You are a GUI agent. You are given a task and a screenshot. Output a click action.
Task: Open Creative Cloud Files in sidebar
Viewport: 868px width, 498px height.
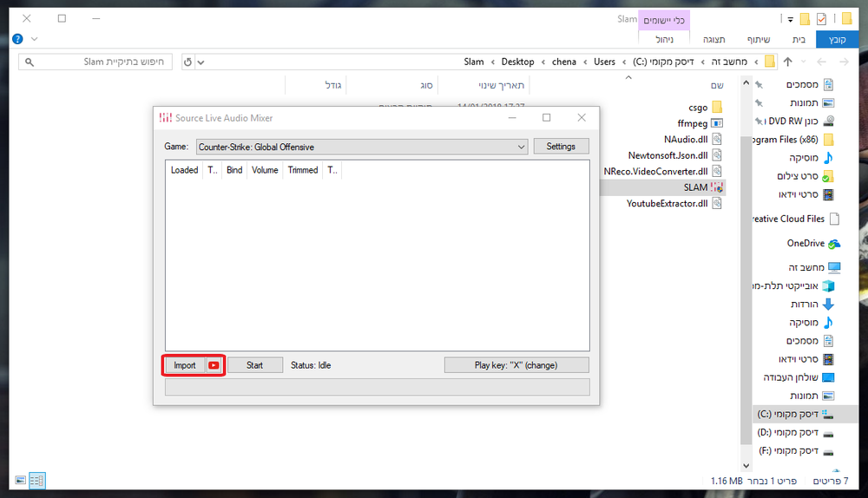click(x=796, y=219)
